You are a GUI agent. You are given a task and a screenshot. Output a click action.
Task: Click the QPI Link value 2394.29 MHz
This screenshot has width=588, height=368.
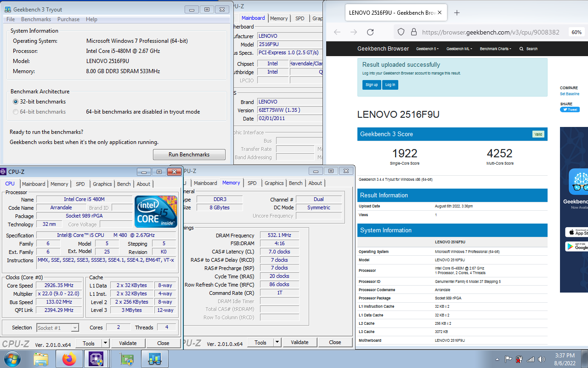click(59, 310)
